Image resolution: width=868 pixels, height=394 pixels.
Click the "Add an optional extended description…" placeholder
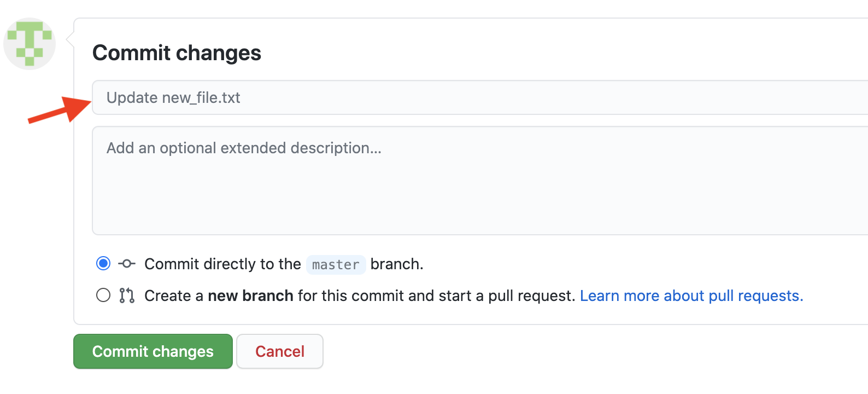(244, 148)
